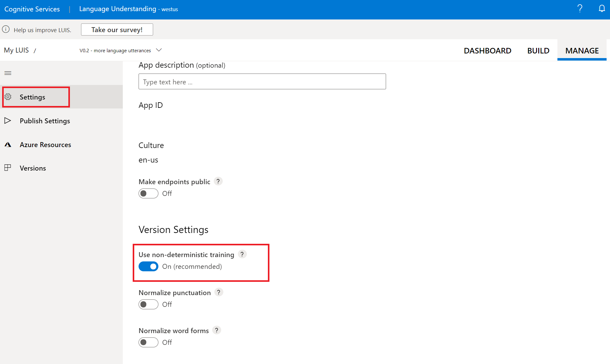
Task: Expand the version V0.2 dropdown chevron
Action: pos(159,50)
